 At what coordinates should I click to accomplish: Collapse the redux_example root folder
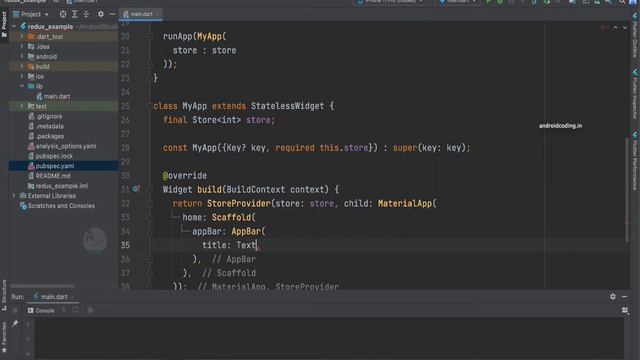tap(14, 27)
